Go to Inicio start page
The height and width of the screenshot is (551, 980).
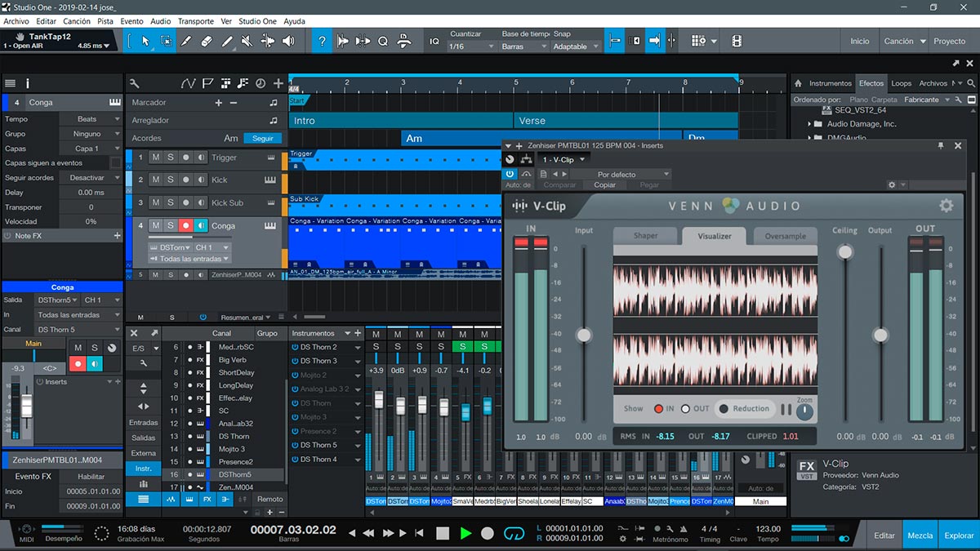pyautogui.click(x=860, y=41)
